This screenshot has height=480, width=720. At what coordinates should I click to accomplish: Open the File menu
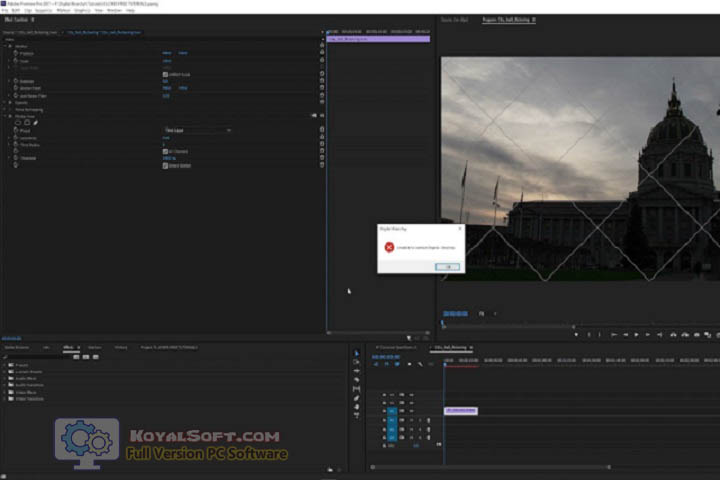point(5,10)
